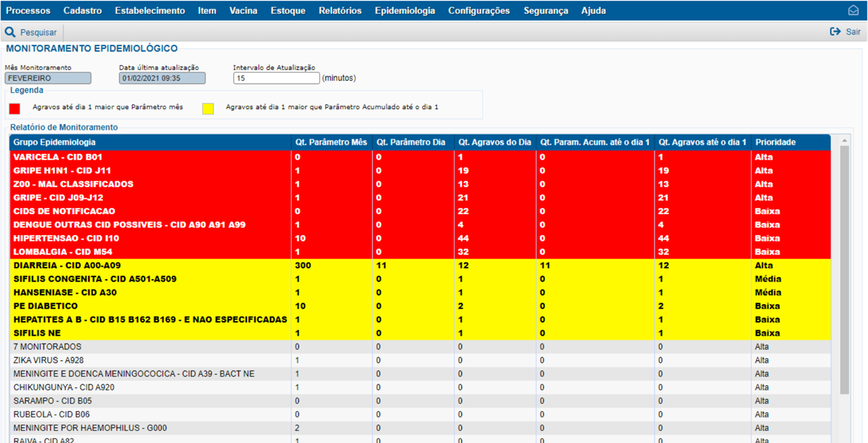Click the Intervalo de Atualização input field
Screen dimensions: 868x443
[x=276, y=78]
